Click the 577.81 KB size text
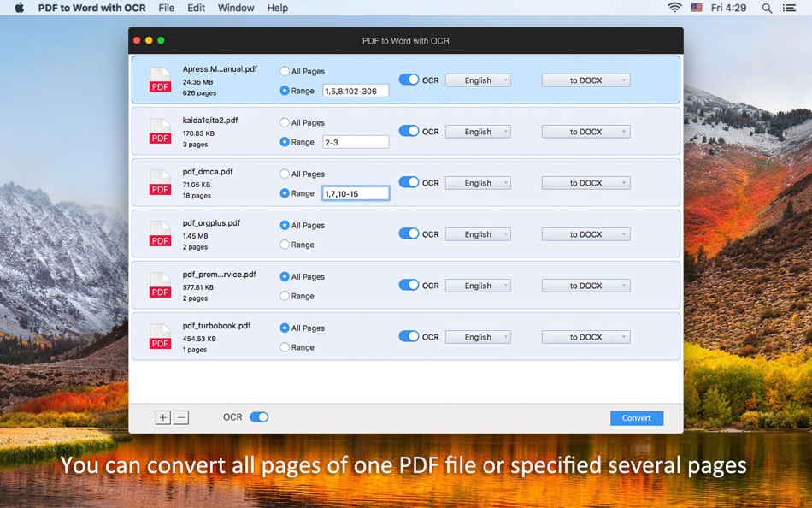812x508 pixels. 198,287
